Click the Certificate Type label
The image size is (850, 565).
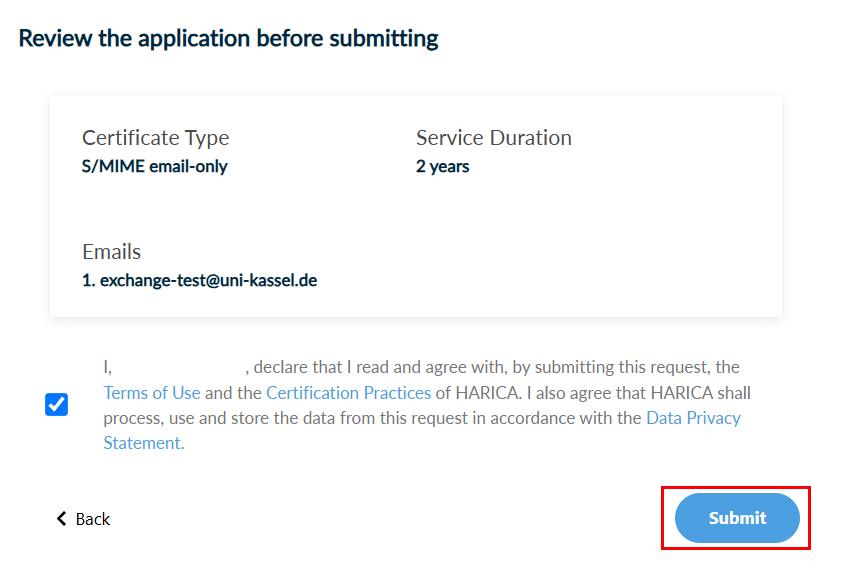tap(155, 138)
